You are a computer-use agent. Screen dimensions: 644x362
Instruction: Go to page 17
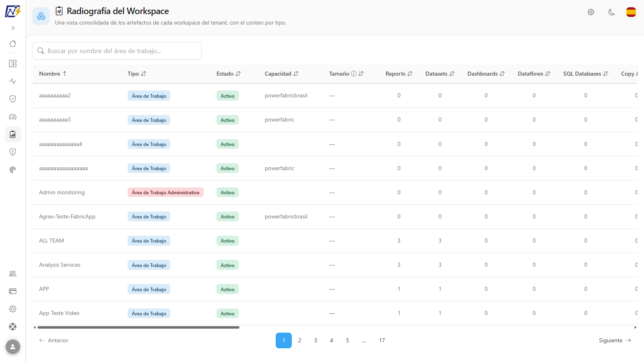click(382, 340)
